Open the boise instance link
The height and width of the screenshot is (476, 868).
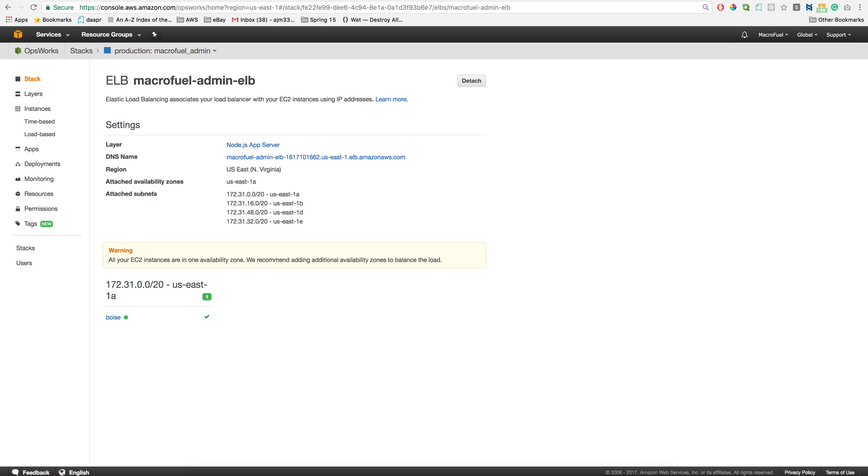(113, 317)
